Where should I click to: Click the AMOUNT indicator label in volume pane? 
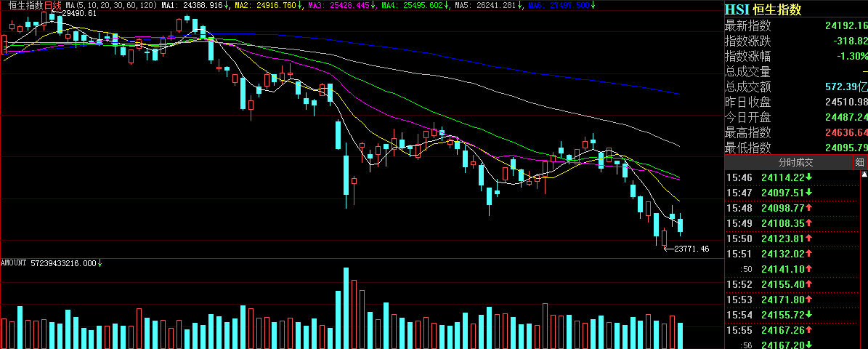[51, 263]
